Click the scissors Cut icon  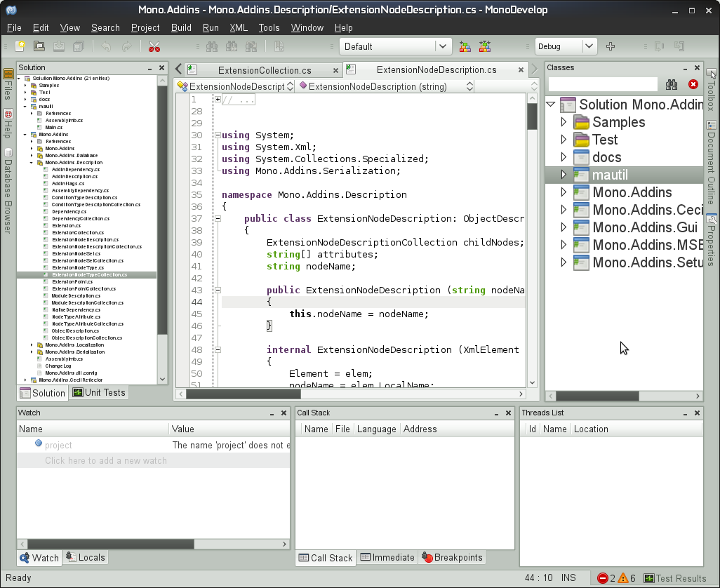154,46
